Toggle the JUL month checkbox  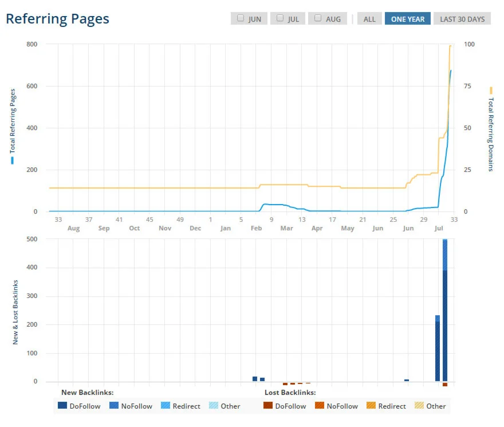coord(280,18)
